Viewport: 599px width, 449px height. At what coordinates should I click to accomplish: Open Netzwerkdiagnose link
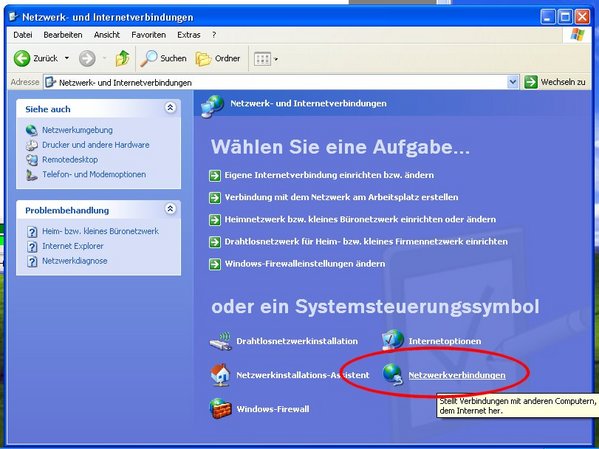[74, 261]
